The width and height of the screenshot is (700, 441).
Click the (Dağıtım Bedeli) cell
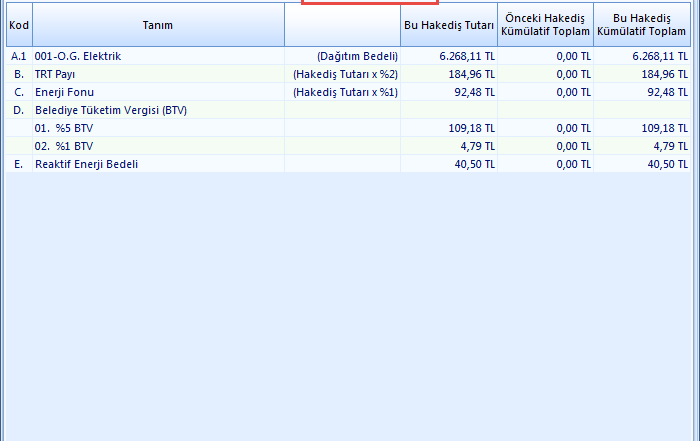[x=357, y=57]
